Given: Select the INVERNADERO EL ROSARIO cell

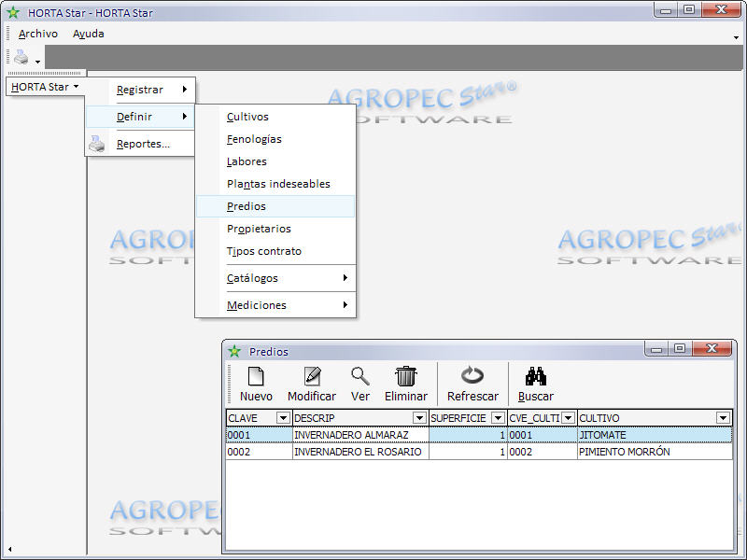Looking at the screenshot, I should (x=360, y=452).
